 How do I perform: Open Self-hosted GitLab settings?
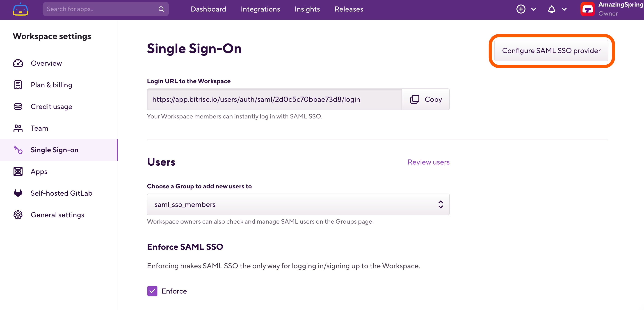click(x=59, y=193)
